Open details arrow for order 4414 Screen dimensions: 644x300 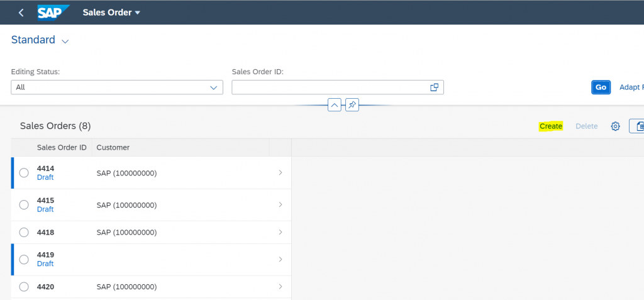[280, 172]
